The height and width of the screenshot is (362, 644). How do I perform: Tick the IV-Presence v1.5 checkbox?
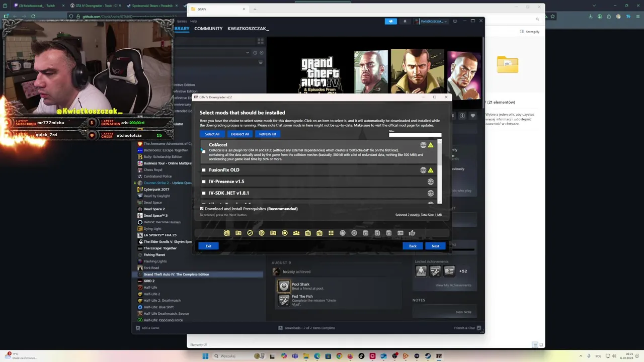point(204,182)
